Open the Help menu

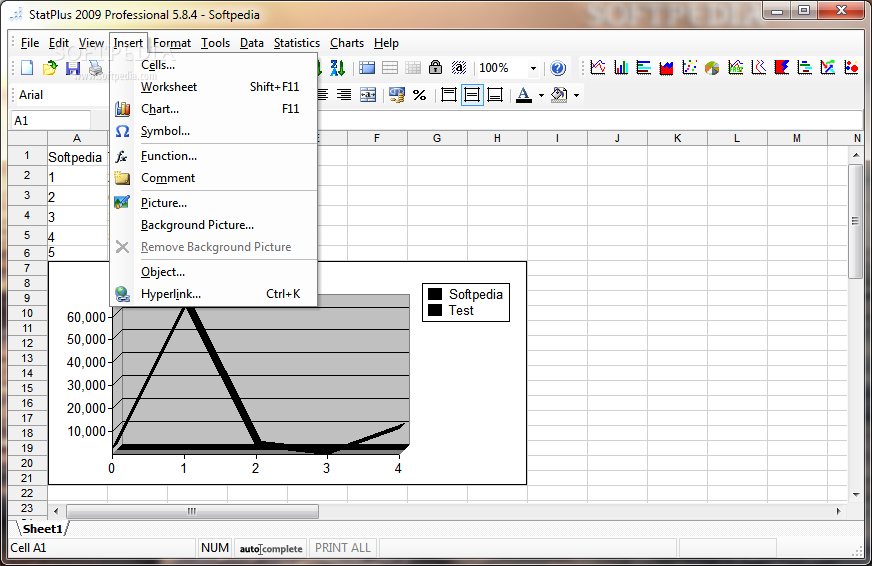(x=386, y=43)
